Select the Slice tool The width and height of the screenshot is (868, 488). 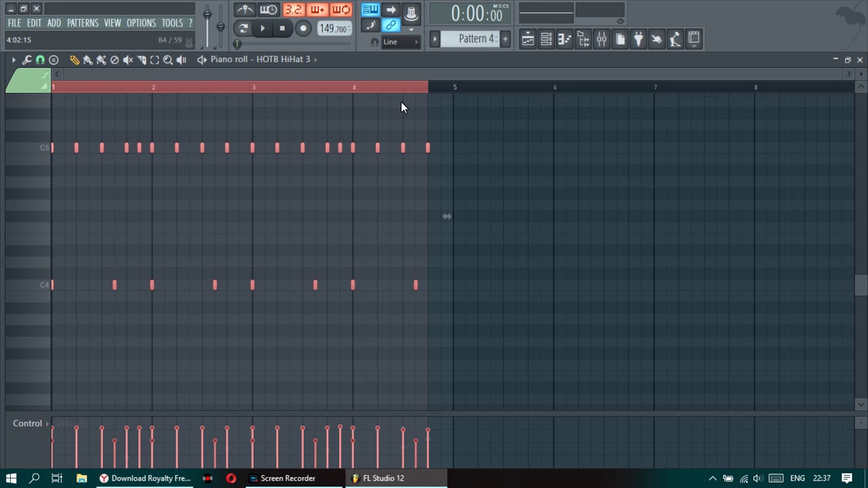click(x=141, y=60)
